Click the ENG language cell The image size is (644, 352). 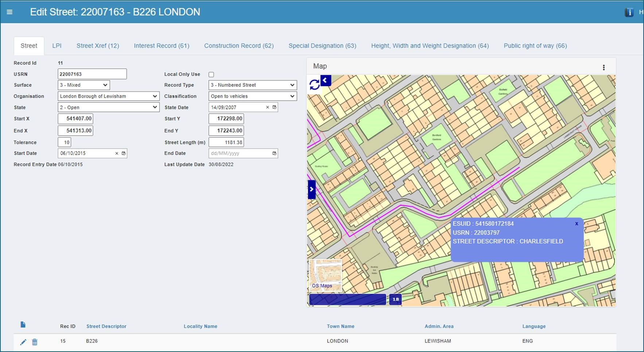point(527,341)
